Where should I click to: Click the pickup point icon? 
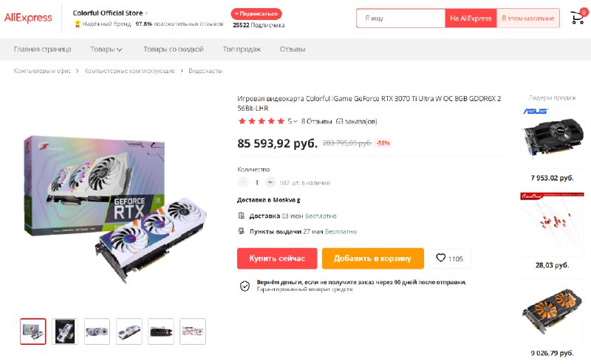pyautogui.click(x=242, y=231)
